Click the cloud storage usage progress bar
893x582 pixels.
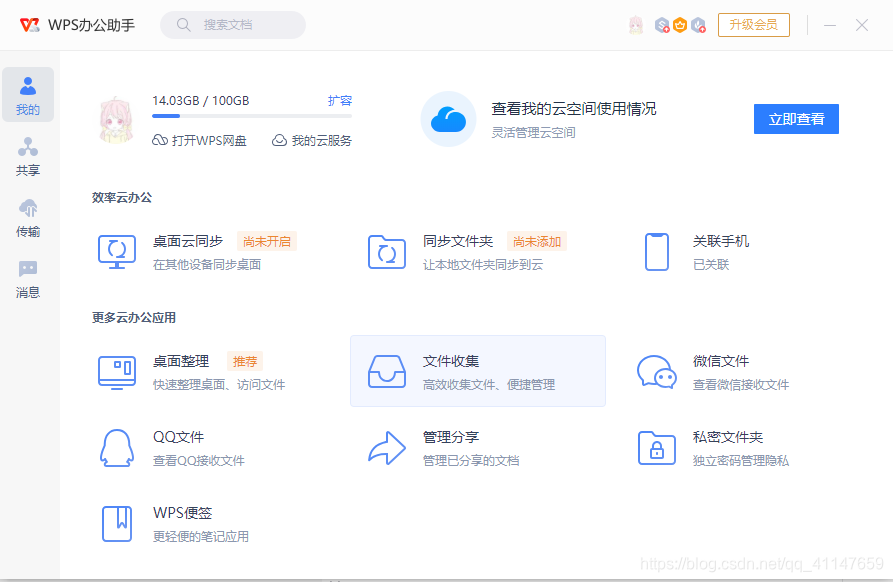click(x=252, y=116)
